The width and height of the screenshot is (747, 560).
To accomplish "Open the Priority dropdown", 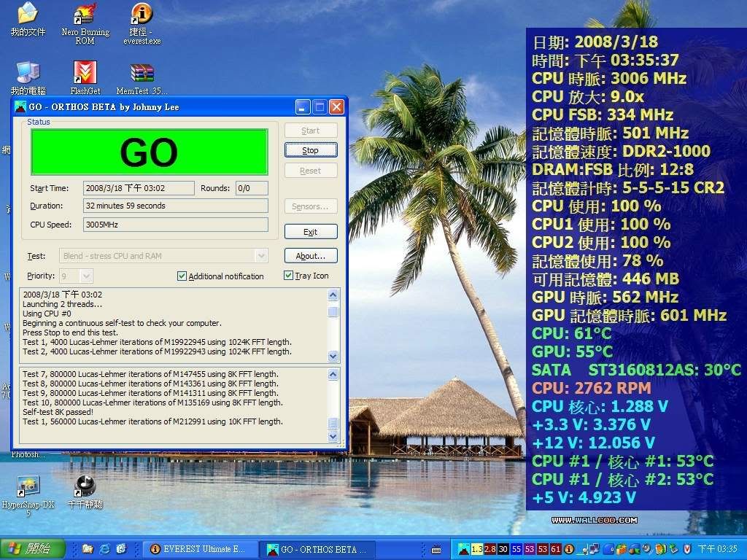I will (x=86, y=276).
